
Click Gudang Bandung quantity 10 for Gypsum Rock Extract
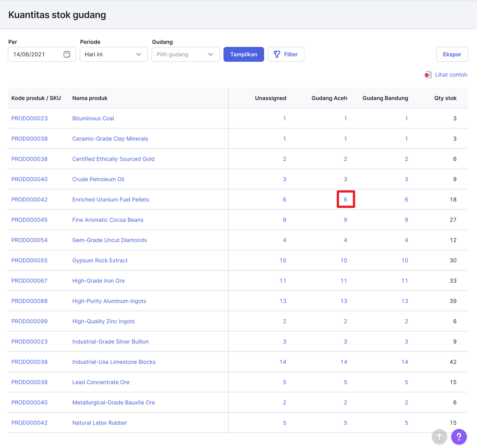pyautogui.click(x=405, y=260)
